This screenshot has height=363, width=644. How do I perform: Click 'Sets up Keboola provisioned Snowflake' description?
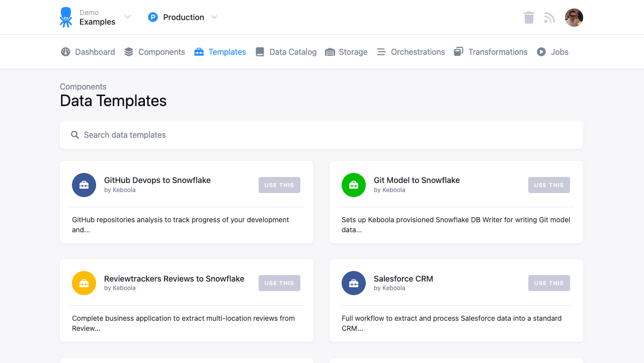click(456, 225)
